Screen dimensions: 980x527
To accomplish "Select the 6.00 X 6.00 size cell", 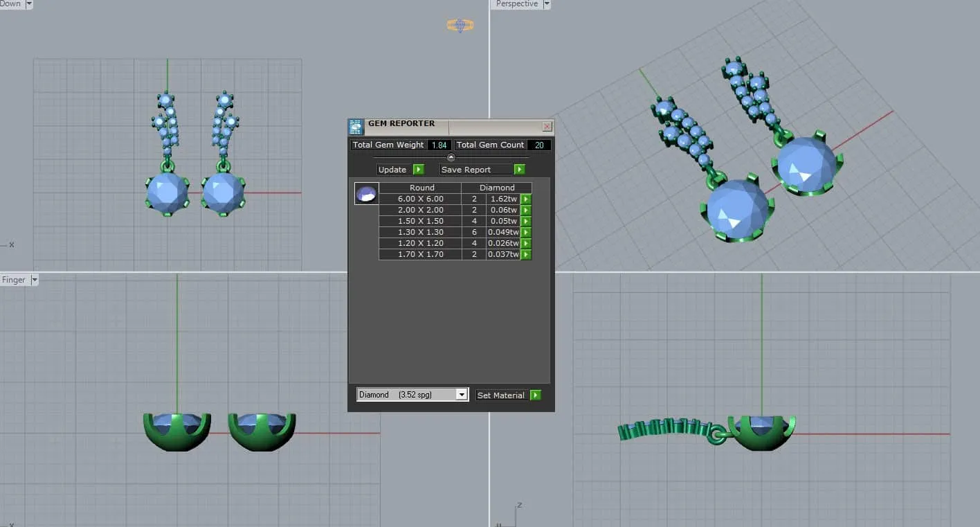I will point(420,199).
